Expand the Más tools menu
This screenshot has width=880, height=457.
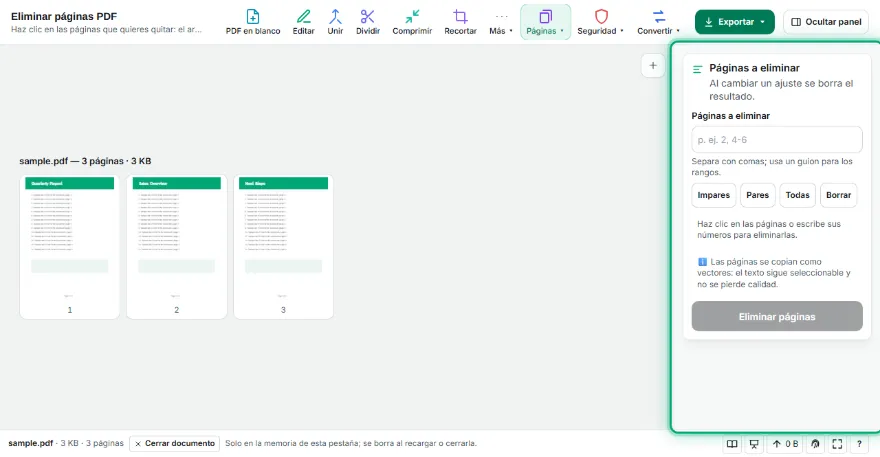tap(501, 22)
